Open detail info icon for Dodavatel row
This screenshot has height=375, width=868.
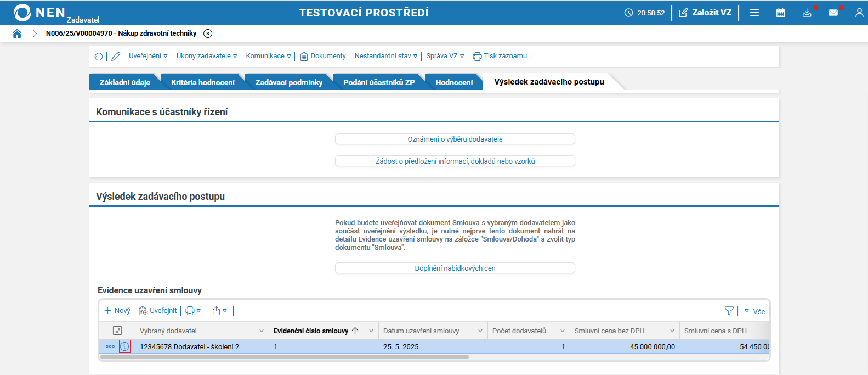[125, 346]
